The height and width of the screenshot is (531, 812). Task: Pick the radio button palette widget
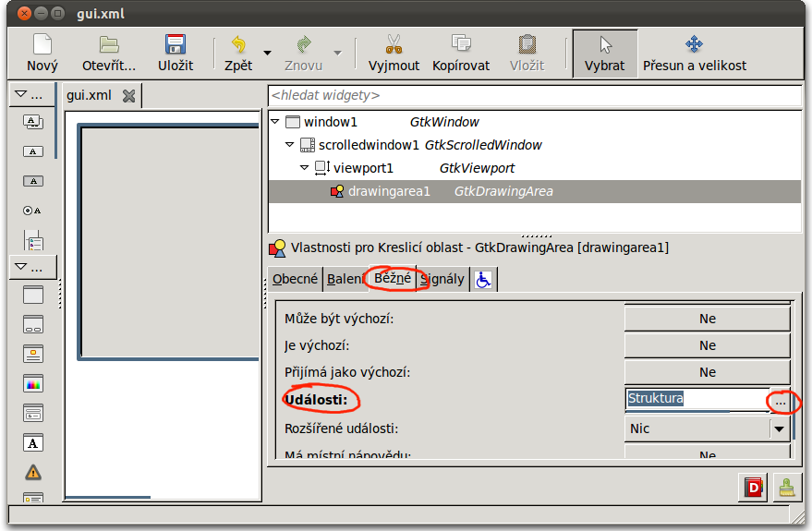(x=32, y=211)
